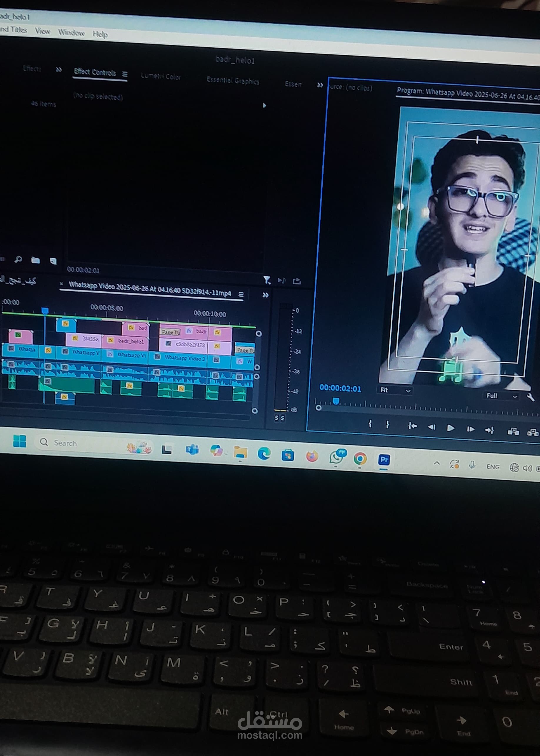Toggle the Effect Controls timeline view arrow
Screen dimensions: 540x756
(264, 105)
